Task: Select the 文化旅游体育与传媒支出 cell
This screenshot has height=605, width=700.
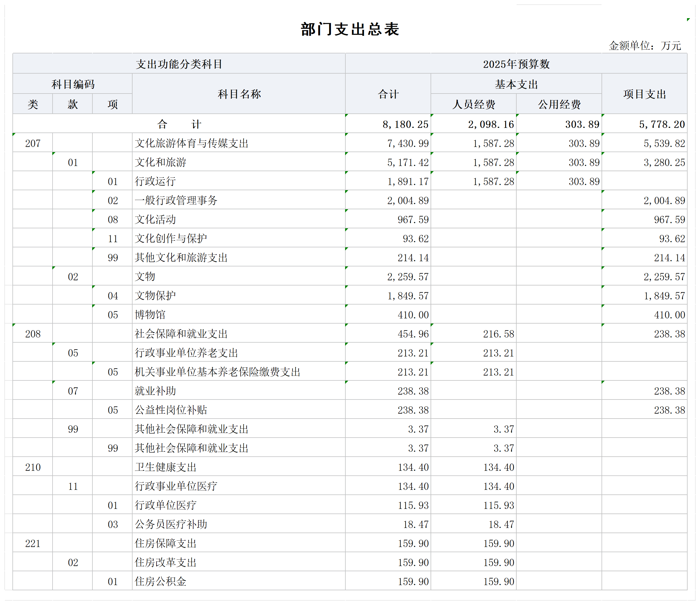Action: pos(191,143)
